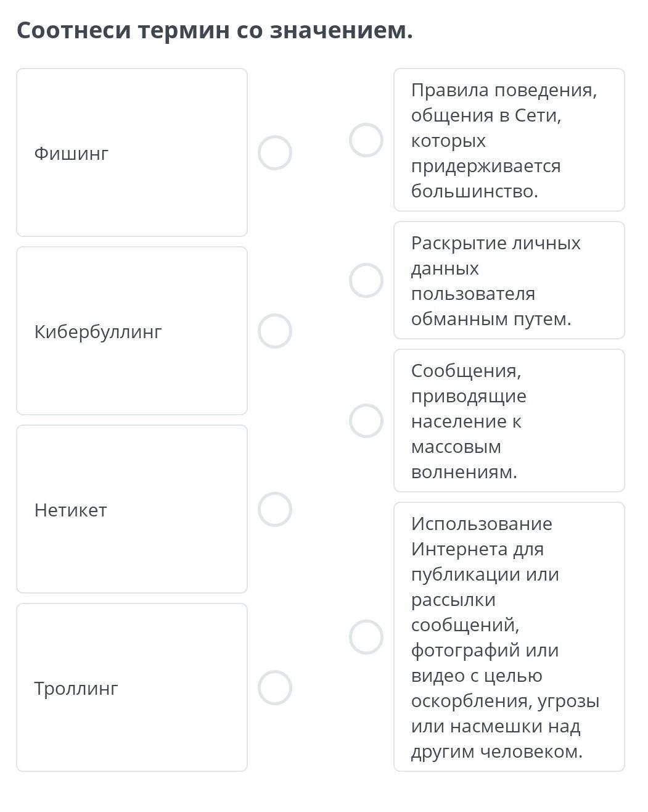This screenshot has width=648, height=812.
Task: Click the 'Раскрытие личных данных пользователя' card
Action: pyautogui.click(x=509, y=280)
